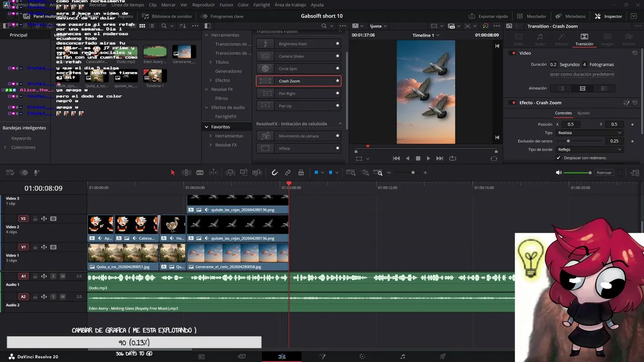Lock the V2 video track
Viewport: 644px width, 362px height.
tap(35, 219)
